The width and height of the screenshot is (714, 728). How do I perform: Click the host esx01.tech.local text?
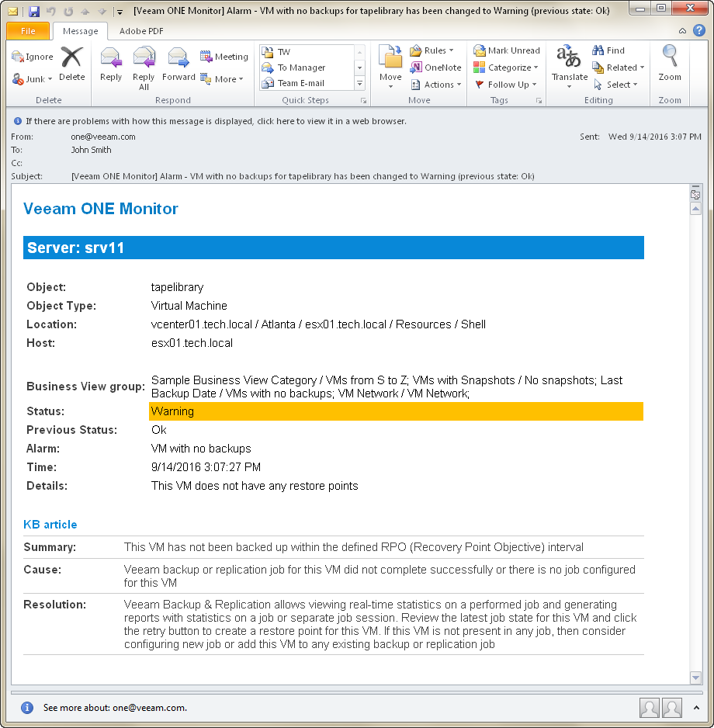click(192, 343)
